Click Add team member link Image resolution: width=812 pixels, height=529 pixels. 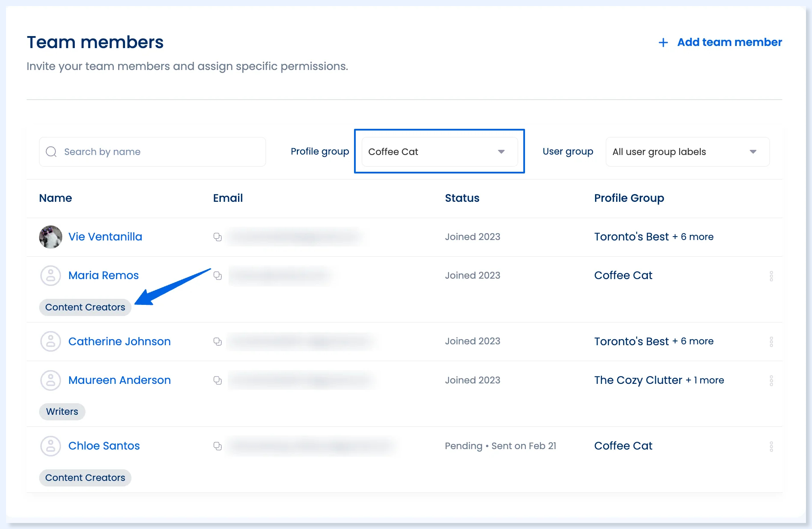(730, 42)
